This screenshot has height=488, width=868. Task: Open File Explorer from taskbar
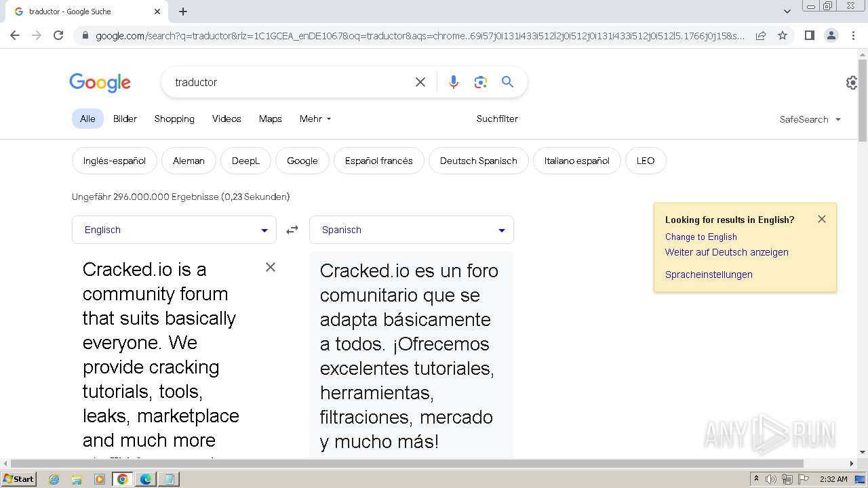click(x=77, y=479)
